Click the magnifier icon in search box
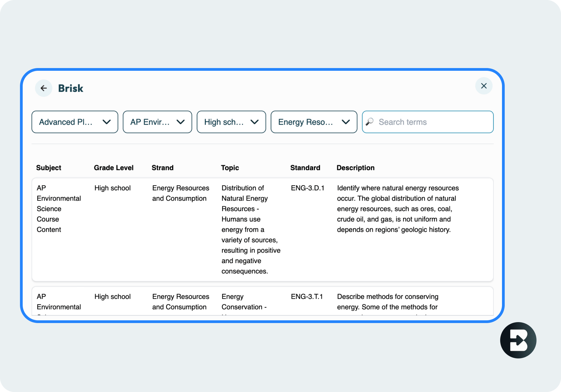This screenshot has width=561, height=392. (369, 122)
